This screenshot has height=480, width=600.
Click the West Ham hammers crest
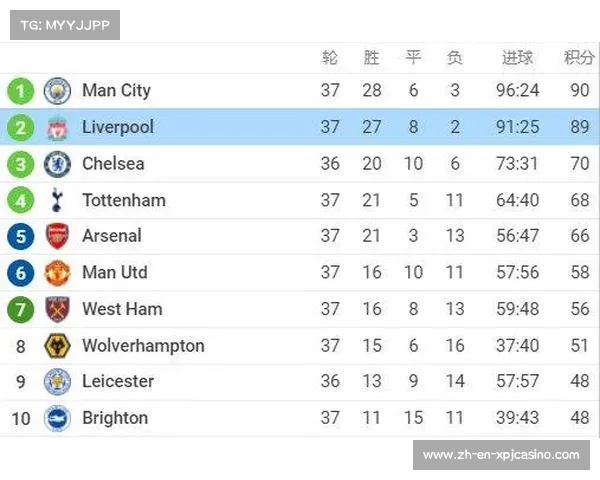[57, 309]
